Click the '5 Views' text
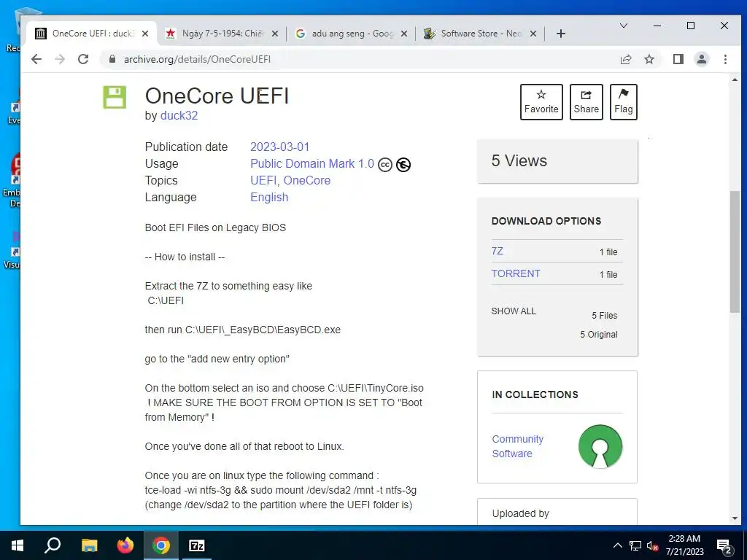The height and width of the screenshot is (560, 747). click(519, 161)
